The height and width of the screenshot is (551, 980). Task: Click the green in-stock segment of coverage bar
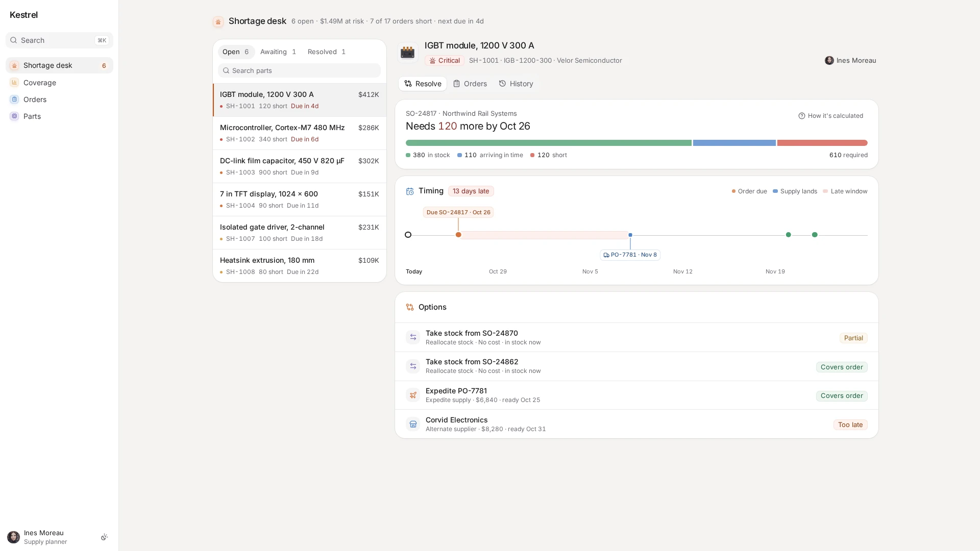click(x=549, y=143)
